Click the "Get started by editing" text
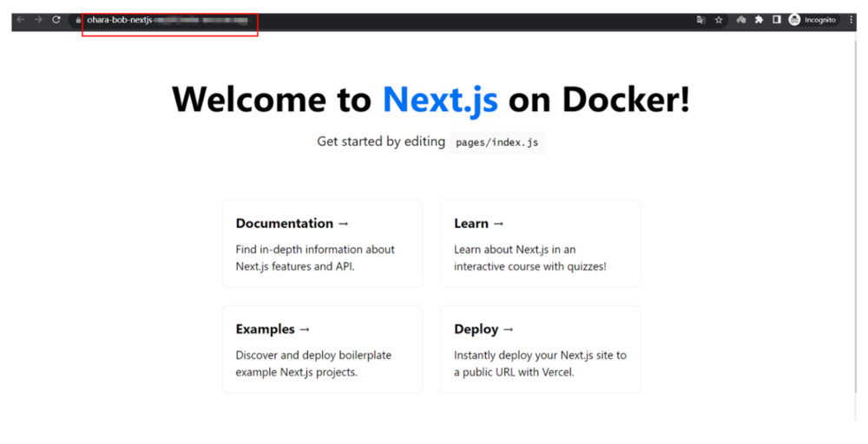 click(381, 141)
